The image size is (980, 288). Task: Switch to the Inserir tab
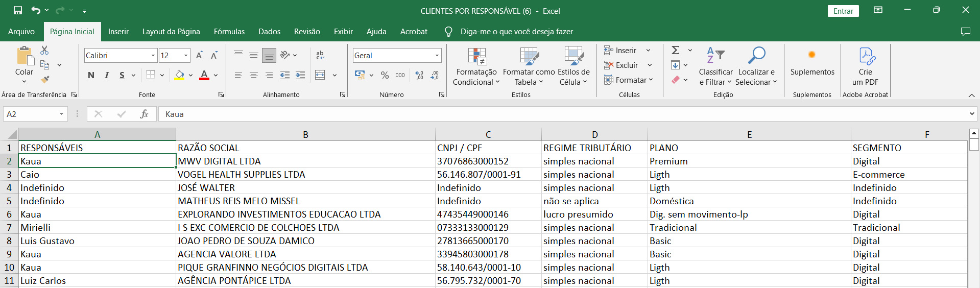click(118, 31)
